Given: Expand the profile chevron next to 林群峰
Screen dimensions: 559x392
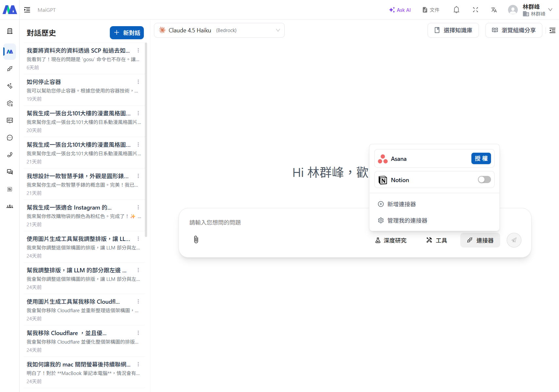Looking at the screenshot, I should click(x=551, y=9).
